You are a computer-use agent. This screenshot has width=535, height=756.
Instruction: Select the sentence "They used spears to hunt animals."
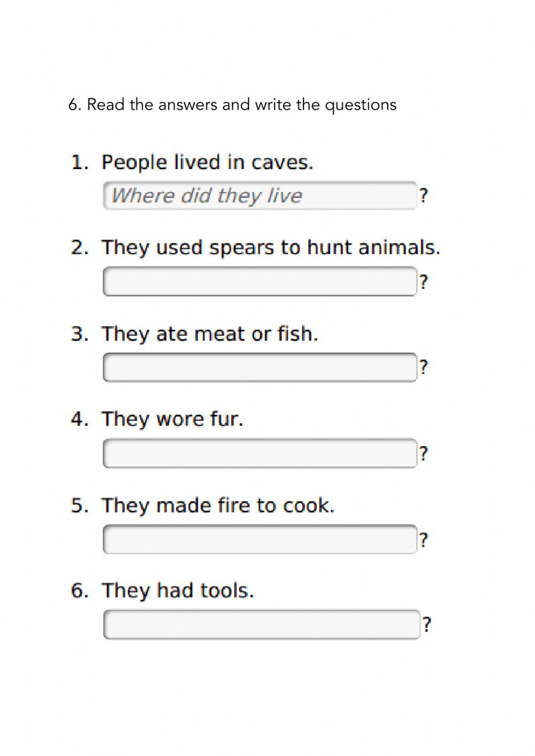click(271, 248)
